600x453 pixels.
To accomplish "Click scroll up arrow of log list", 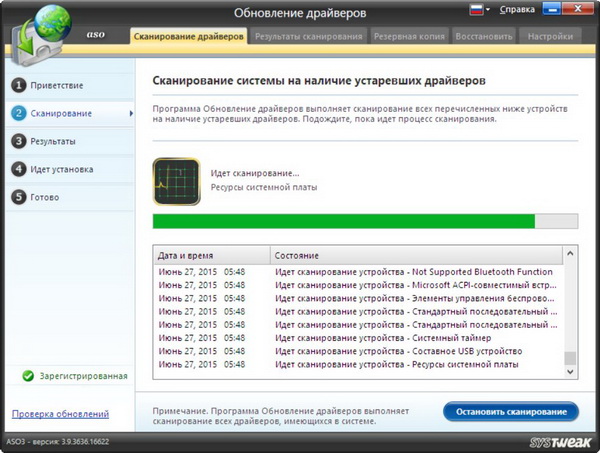I will [x=570, y=253].
